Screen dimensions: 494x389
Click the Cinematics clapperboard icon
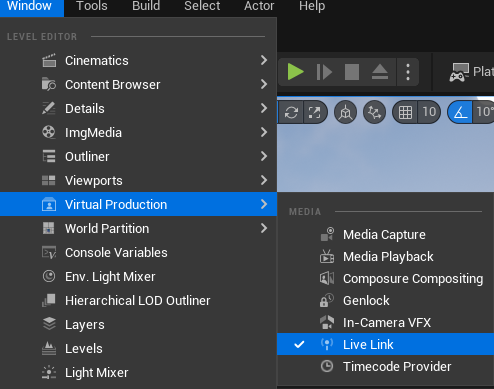(49, 61)
